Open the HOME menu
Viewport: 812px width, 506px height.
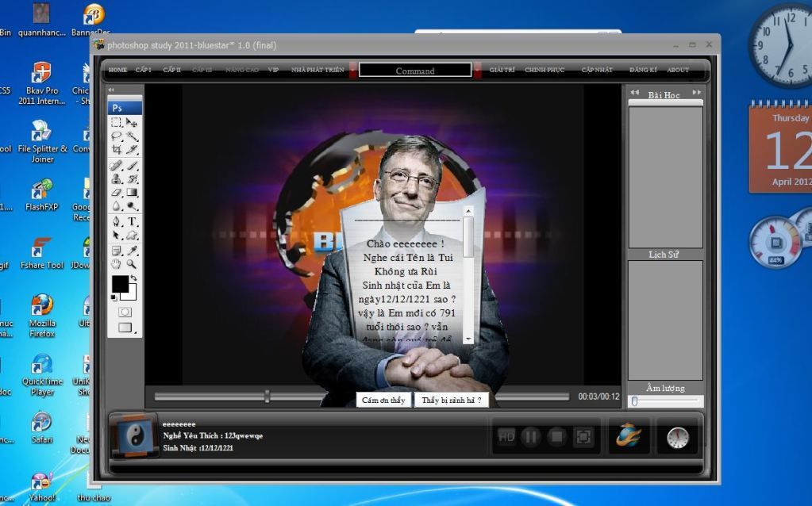117,70
